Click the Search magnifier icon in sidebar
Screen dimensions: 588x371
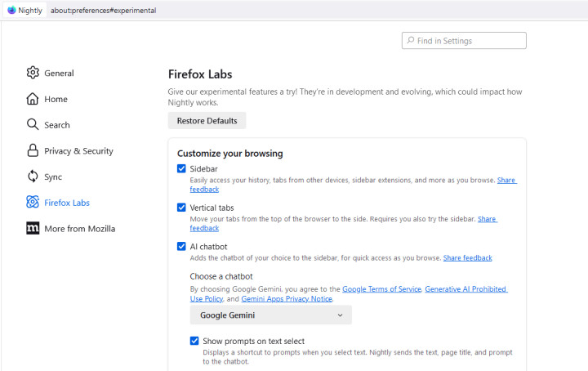coord(33,125)
